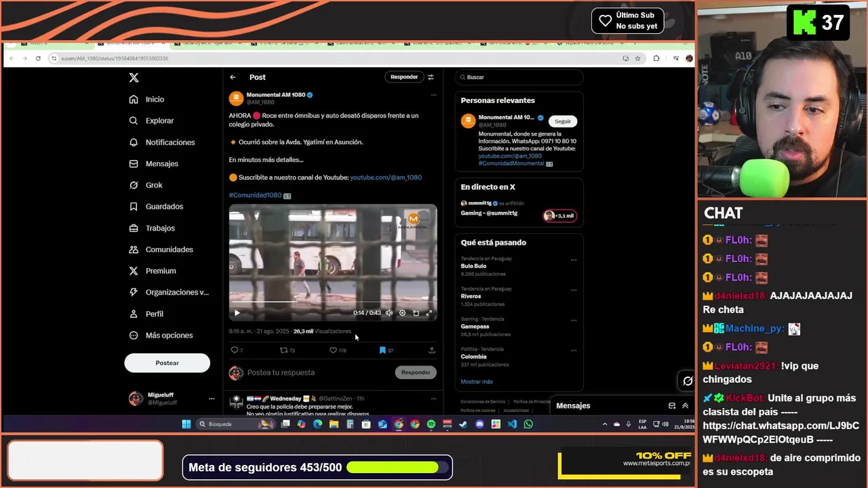Reload the page in the browser toolbar
The image size is (868, 488).
coord(38,58)
